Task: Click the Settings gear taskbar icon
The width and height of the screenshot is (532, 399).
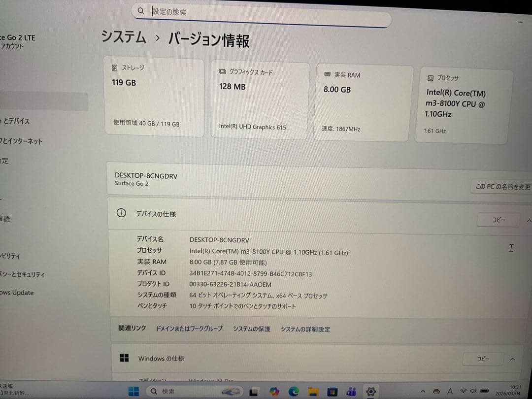Action: 370,392
